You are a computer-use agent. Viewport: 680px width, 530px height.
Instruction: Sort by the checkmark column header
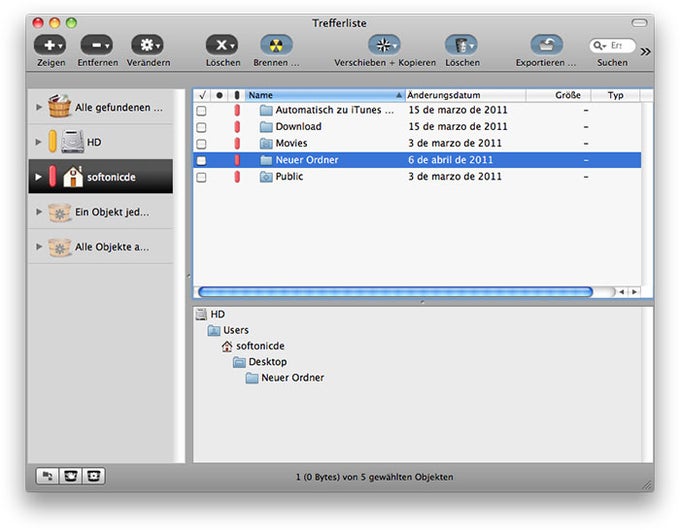pos(202,95)
